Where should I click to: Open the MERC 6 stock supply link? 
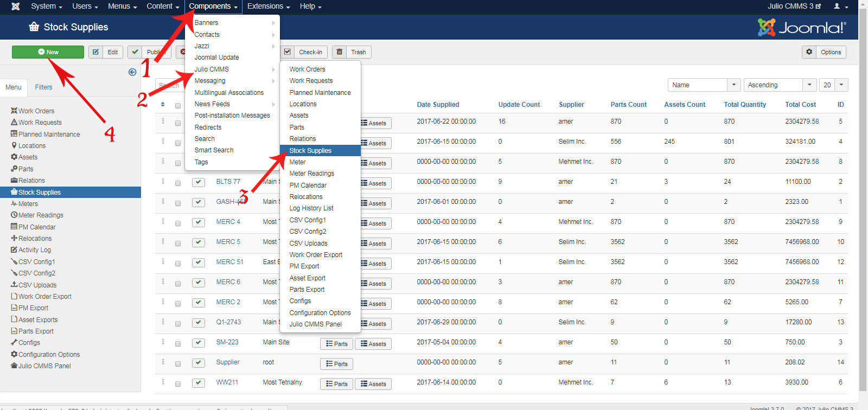[228, 282]
